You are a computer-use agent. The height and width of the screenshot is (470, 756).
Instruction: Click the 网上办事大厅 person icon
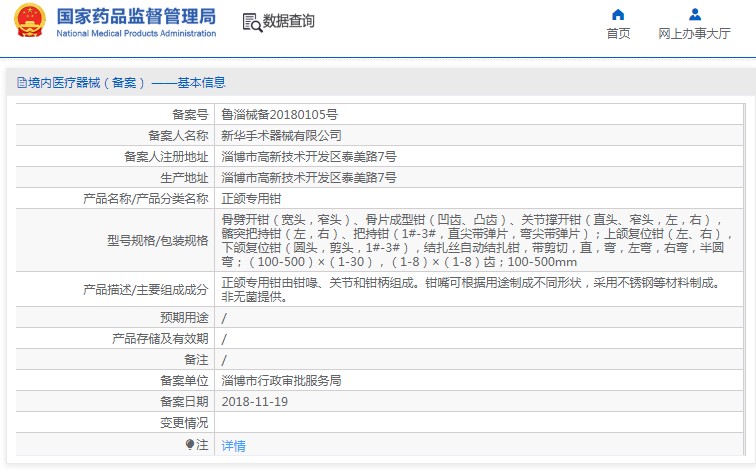695,14
